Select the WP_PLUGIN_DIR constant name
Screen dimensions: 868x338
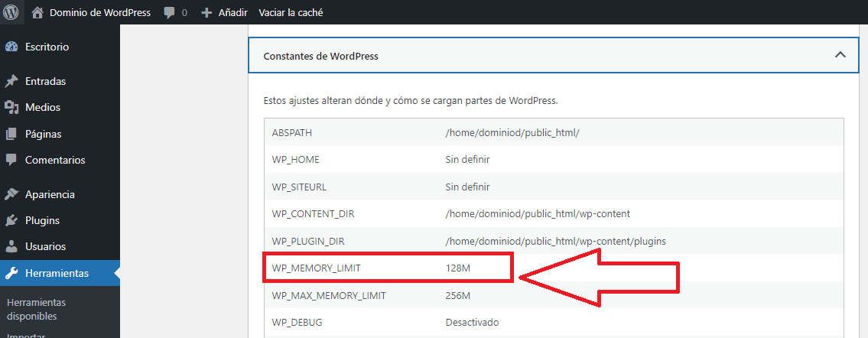pos(308,241)
